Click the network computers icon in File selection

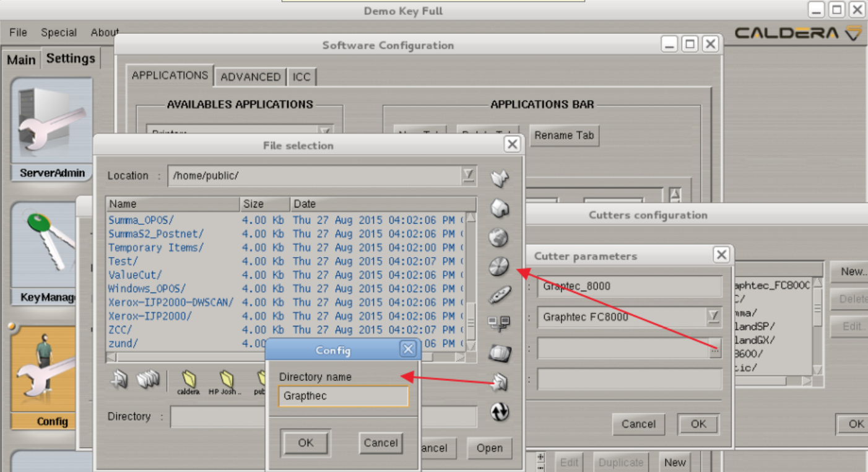pyautogui.click(x=499, y=323)
